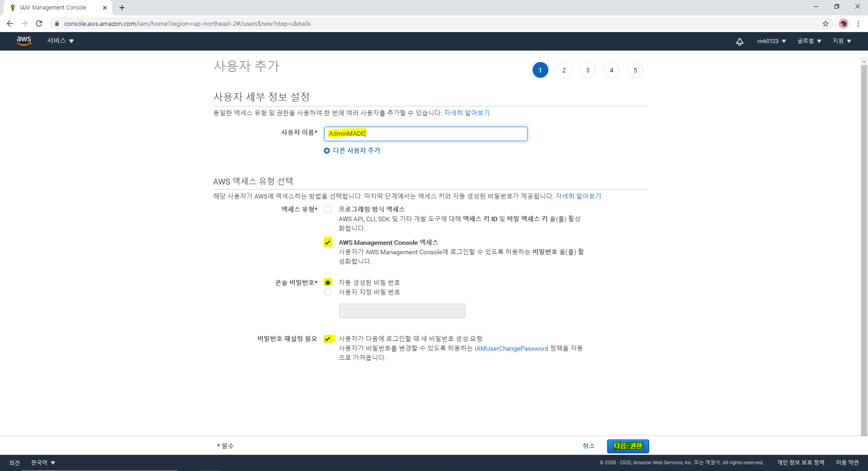The image size is (868, 471).
Task: Click the 의견 feedback button
Action: pyautogui.click(x=14, y=462)
